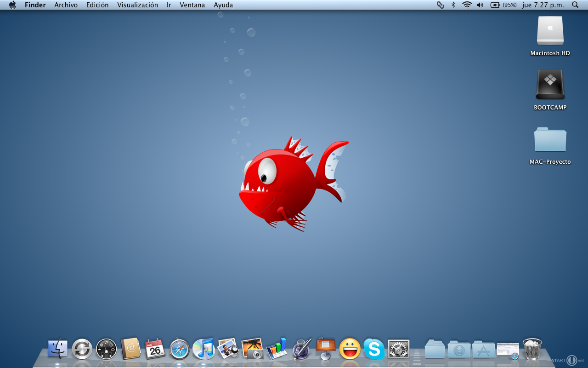Open System Preferences gear icon
Image resolution: width=588 pixels, height=368 pixels.
coord(398,349)
